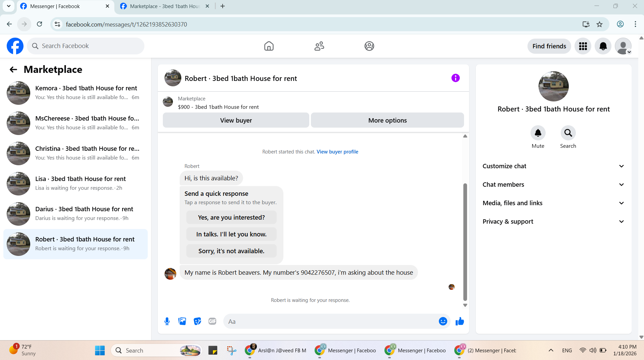Open Facebook notifications bell
The width and height of the screenshot is (644, 360).
(x=603, y=46)
